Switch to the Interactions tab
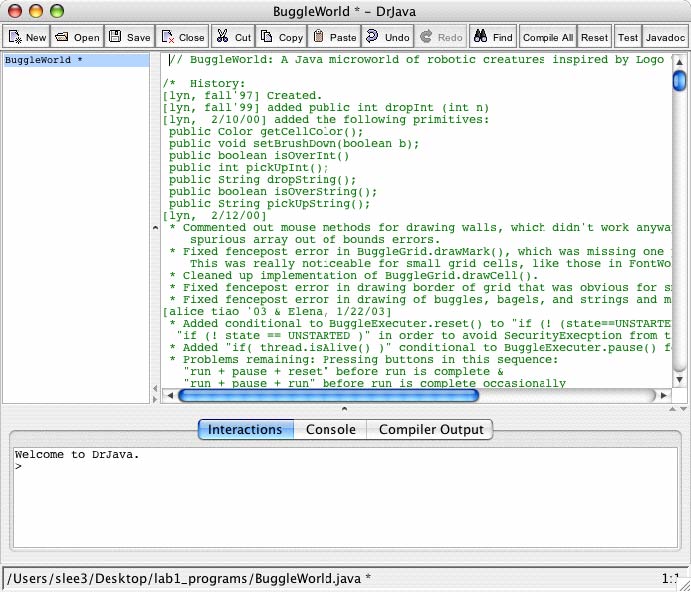Image resolution: width=691 pixels, height=592 pixels. click(x=245, y=429)
